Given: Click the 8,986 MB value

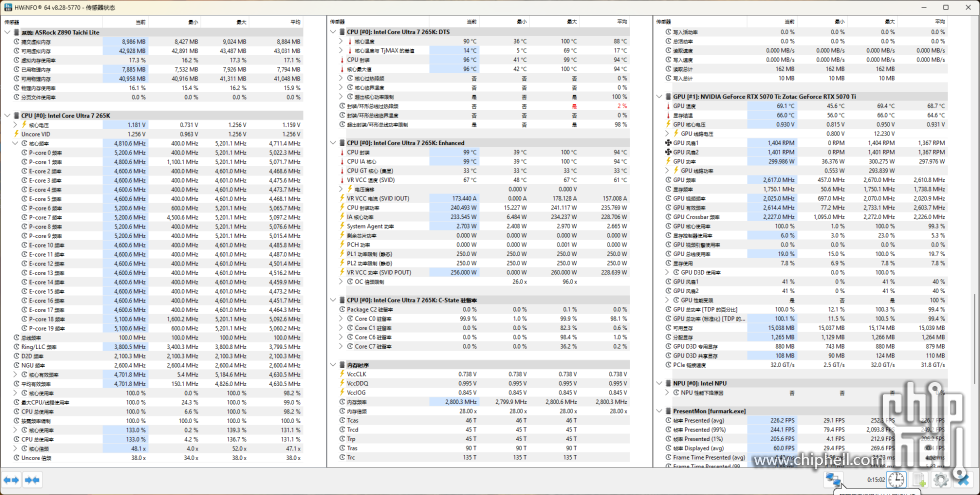Looking at the screenshot, I should coord(134,41).
